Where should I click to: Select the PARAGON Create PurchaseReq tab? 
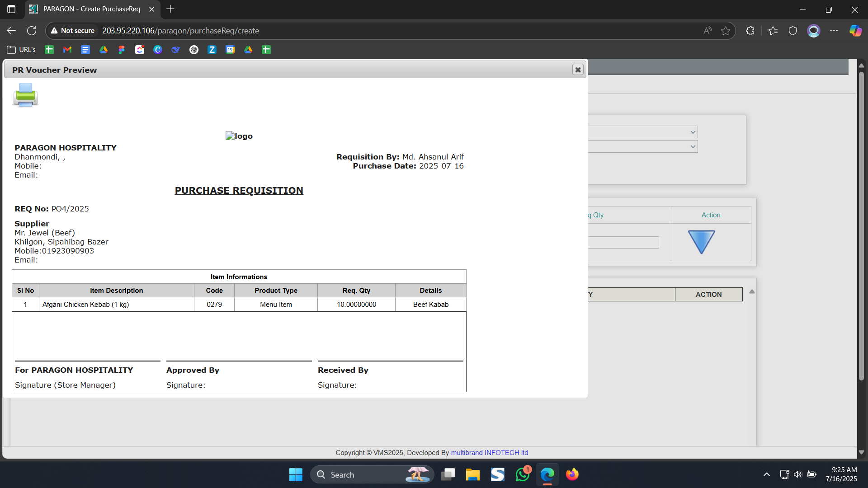(90, 9)
